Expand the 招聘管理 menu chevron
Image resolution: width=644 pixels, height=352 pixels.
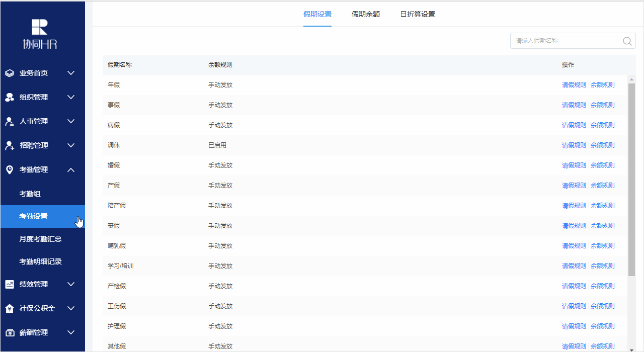point(71,145)
